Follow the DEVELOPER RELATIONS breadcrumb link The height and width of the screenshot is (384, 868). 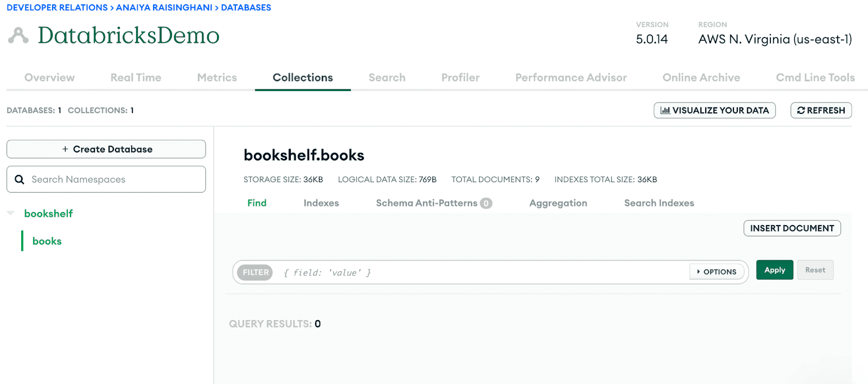(57, 8)
